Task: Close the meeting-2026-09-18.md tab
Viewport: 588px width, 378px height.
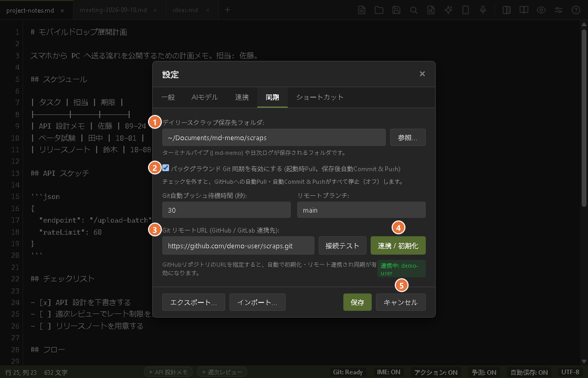Action: pos(155,10)
